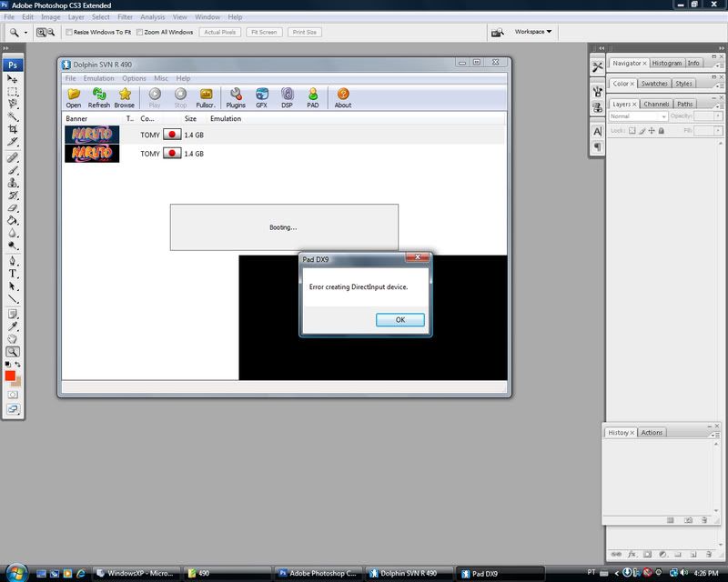This screenshot has width=728, height=582.
Task: Open GFX plugin configuration
Action: (261, 98)
